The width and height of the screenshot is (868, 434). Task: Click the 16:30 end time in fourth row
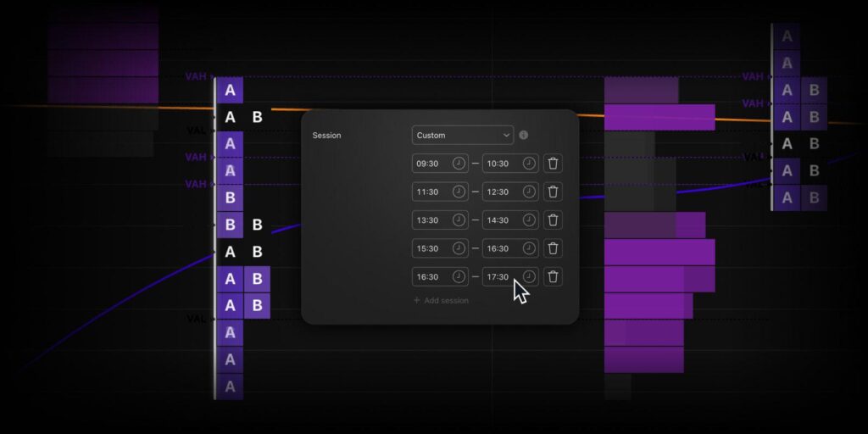point(500,248)
